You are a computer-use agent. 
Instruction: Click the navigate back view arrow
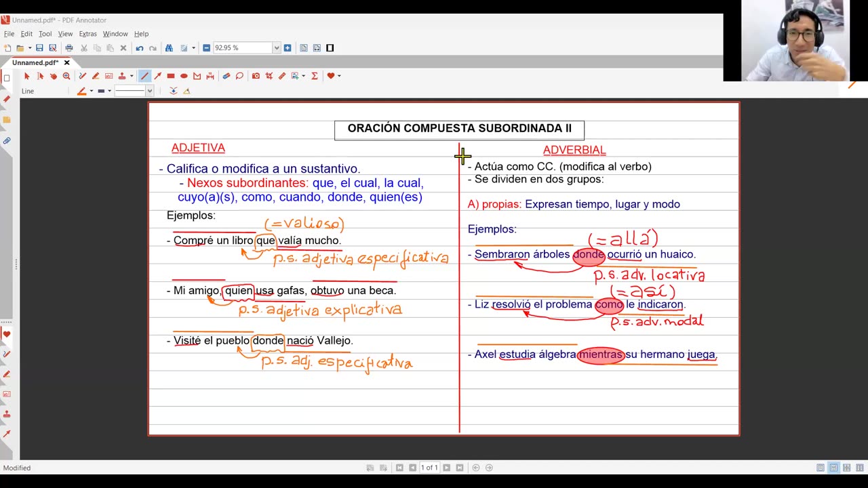click(x=476, y=468)
